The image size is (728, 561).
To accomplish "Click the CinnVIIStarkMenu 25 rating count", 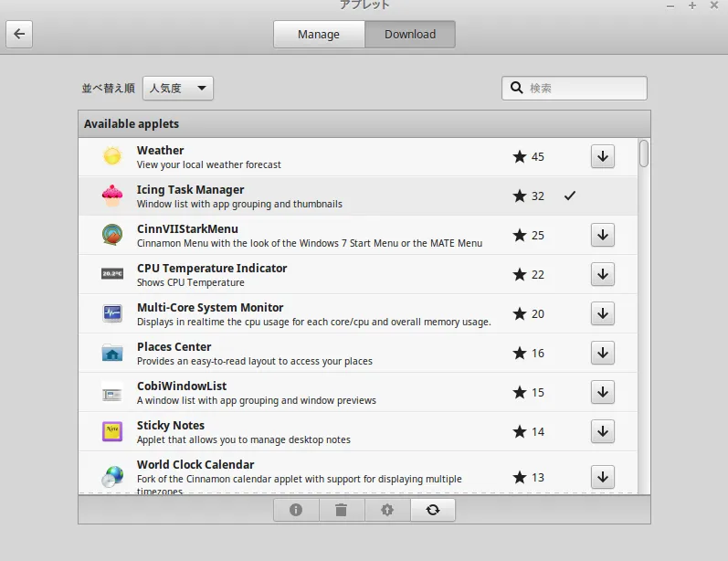I will [x=538, y=236].
